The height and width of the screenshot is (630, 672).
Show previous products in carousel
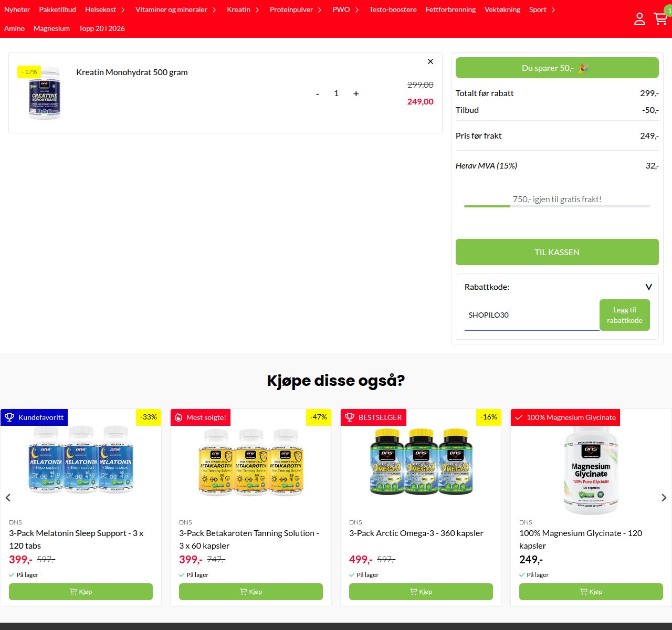click(8, 498)
